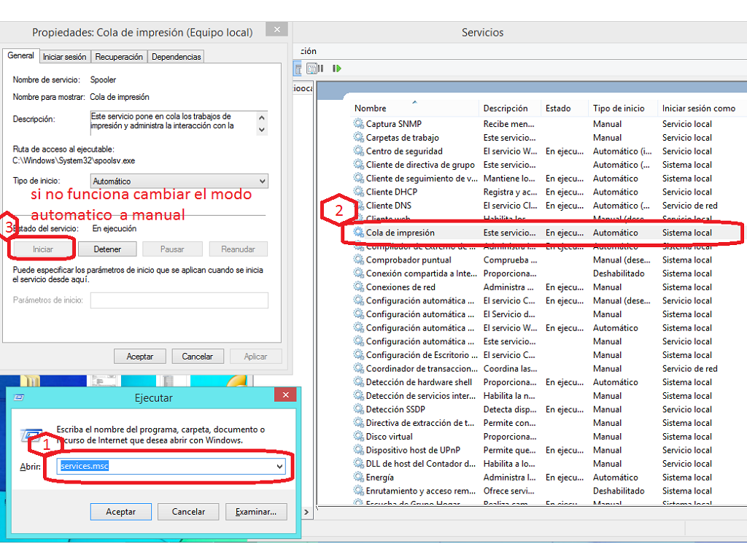Click the gear icon beside Energía
The height and width of the screenshot is (560, 747).
pyautogui.click(x=359, y=478)
